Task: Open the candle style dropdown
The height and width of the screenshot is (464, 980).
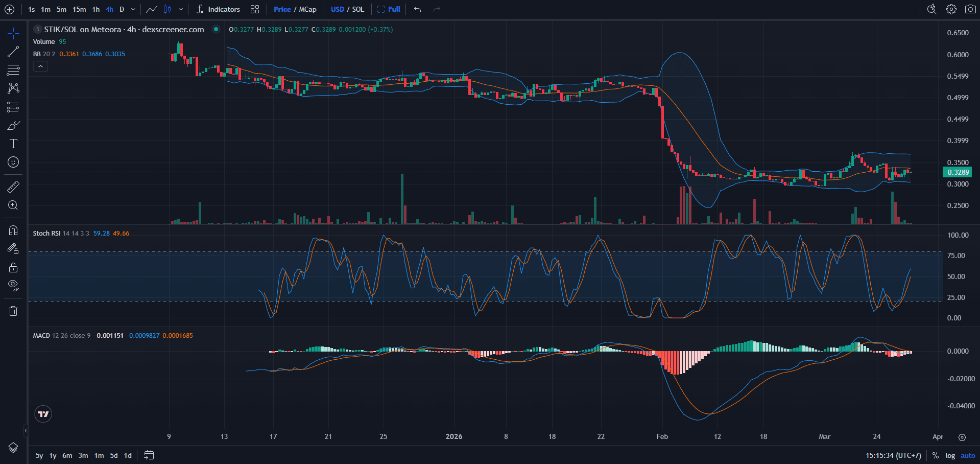Action: click(x=180, y=9)
